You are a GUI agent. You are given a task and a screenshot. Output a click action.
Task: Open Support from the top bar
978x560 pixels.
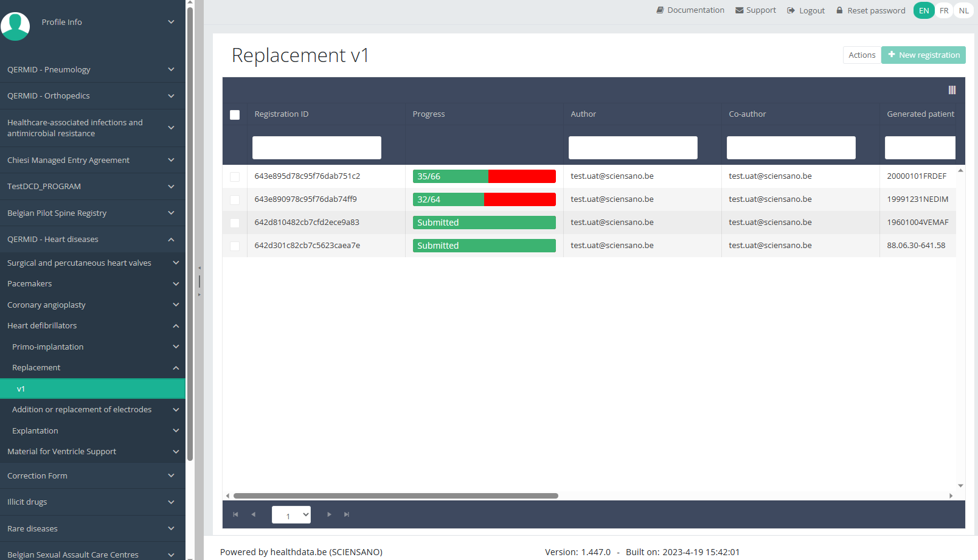pyautogui.click(x=755, y=10)
